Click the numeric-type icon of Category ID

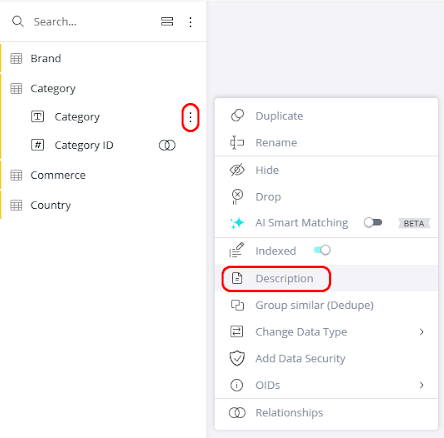[x=37, y=145]
